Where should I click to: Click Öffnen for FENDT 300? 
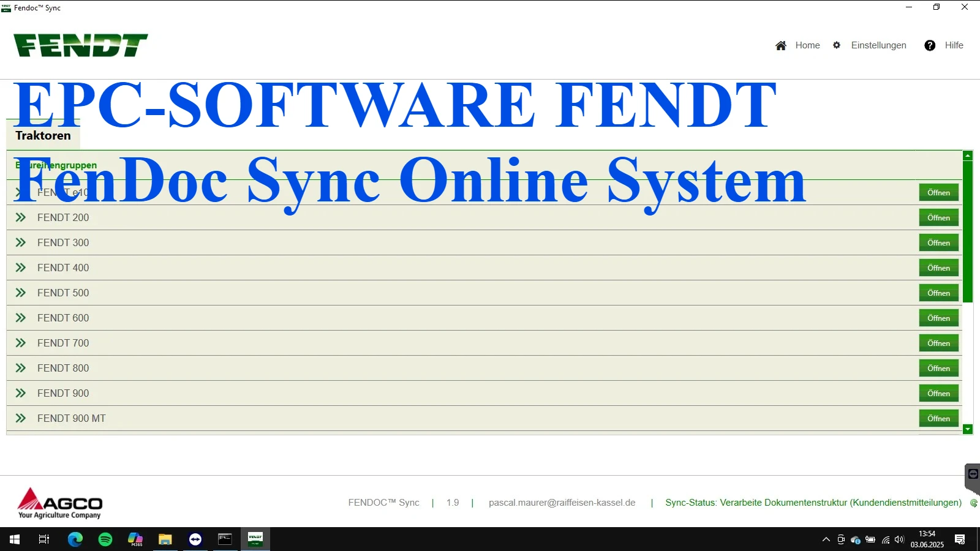click(938, 242)
